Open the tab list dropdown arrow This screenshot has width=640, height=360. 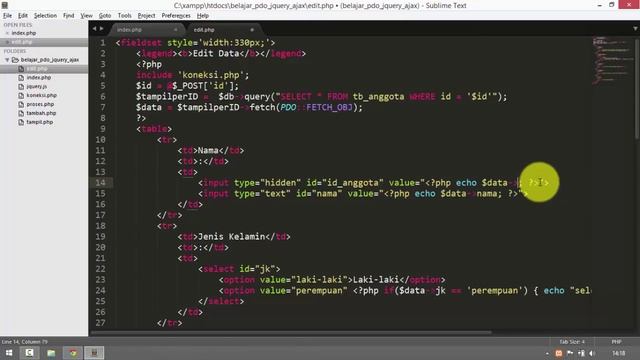635,29
